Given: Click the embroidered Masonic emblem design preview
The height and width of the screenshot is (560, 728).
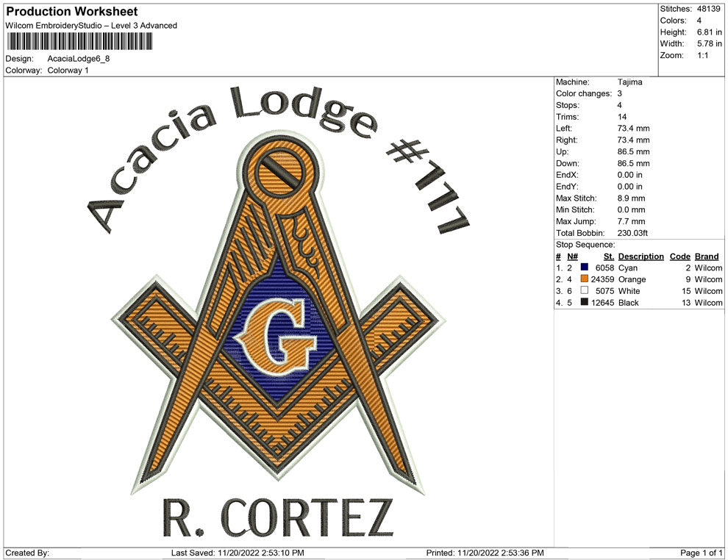Looking at the screenshot, I should (278, 311).
